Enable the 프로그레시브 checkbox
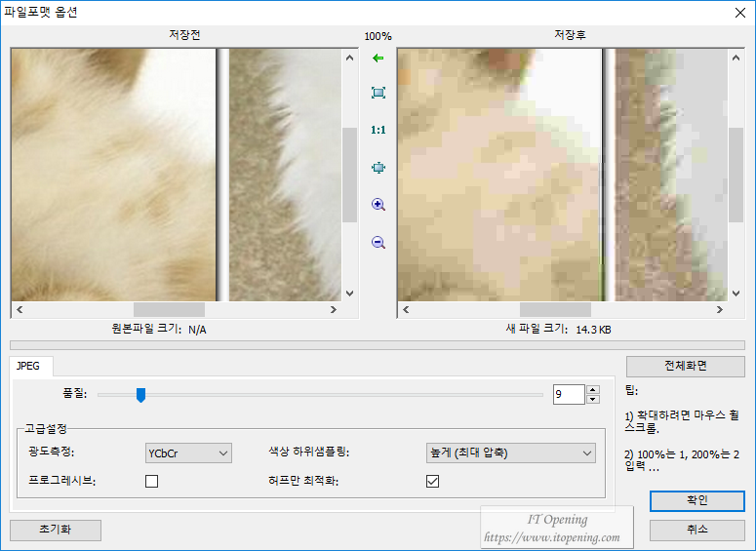756x551 pixels. coord(151,481)
